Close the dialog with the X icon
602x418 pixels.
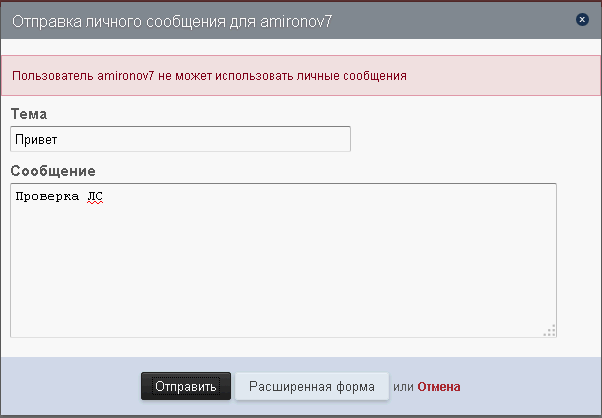[582, 19]
